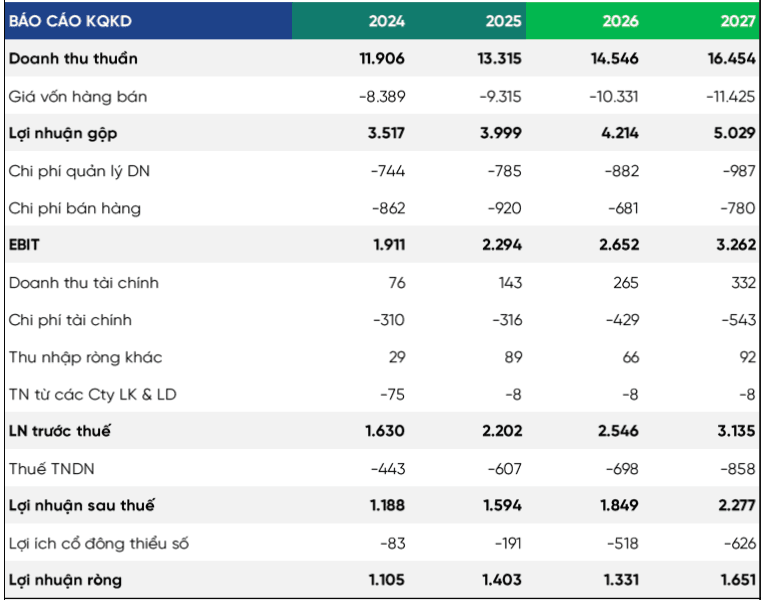
Task: Select the EBIT value 3.262
Action: pyautogui.click(x=736, y=245)
